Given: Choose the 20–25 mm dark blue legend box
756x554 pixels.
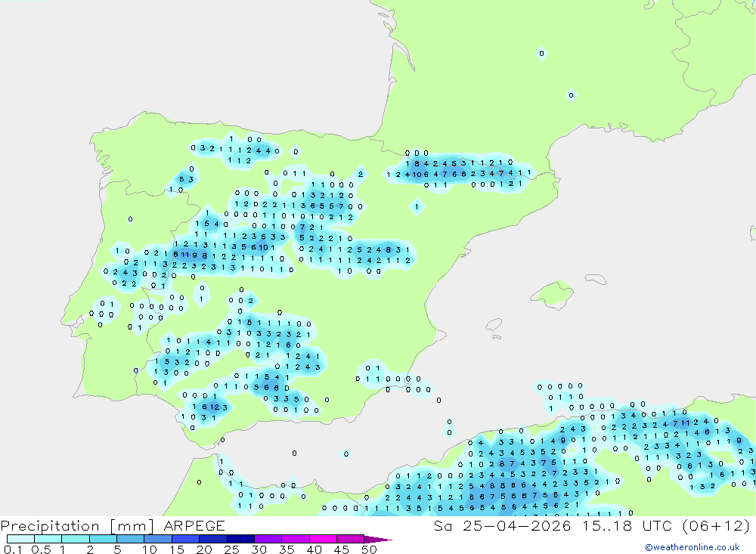Looking at the screenshot, I should pyautogui.click(x=213, y=539).
